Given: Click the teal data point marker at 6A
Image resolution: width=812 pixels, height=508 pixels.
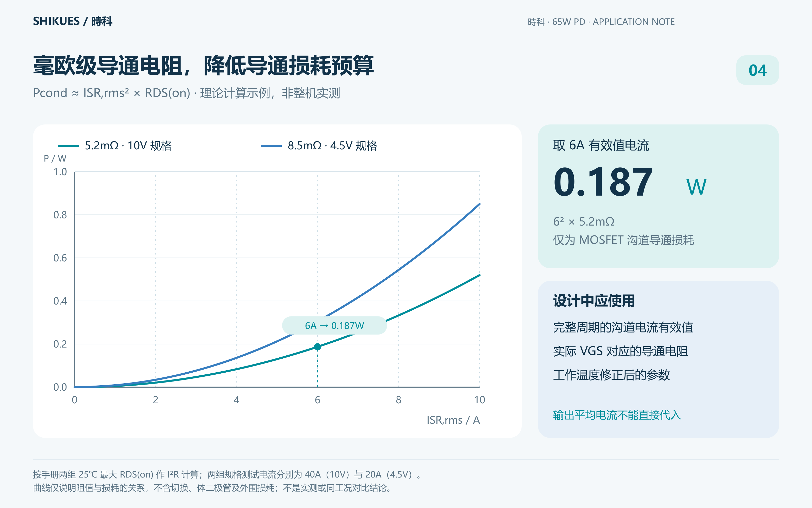Looking at the screenshot, I should click(x=317, y=347).
